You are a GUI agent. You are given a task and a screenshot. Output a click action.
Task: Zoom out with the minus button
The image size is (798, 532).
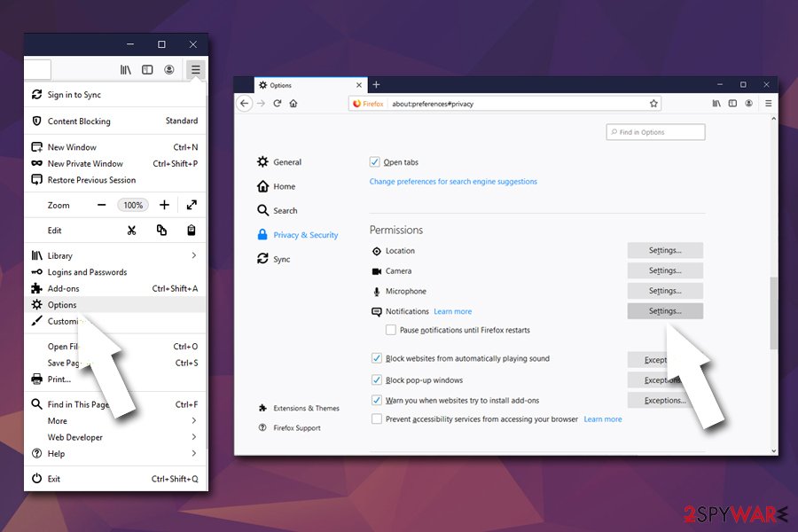(102, 205)
